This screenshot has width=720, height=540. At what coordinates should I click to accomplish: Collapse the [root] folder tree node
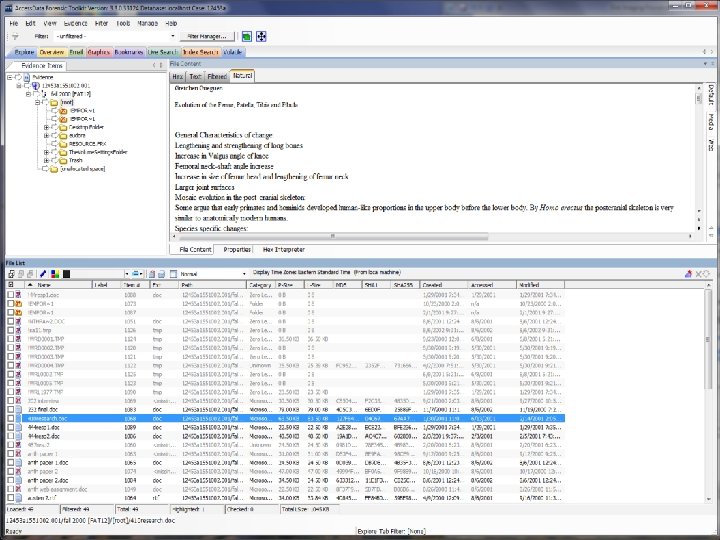coord(38,102)
